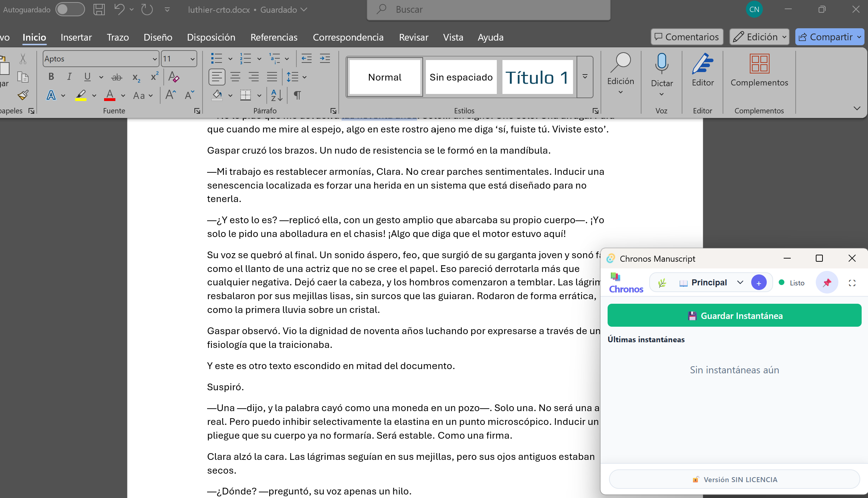Open the Edición mode dropdown button
The height and width of the screenshot is (498, 868).
(759, 37)
